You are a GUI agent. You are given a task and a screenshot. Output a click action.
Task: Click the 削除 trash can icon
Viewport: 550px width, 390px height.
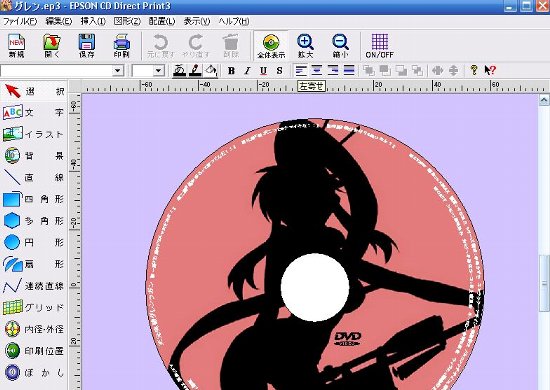point(231,46)
